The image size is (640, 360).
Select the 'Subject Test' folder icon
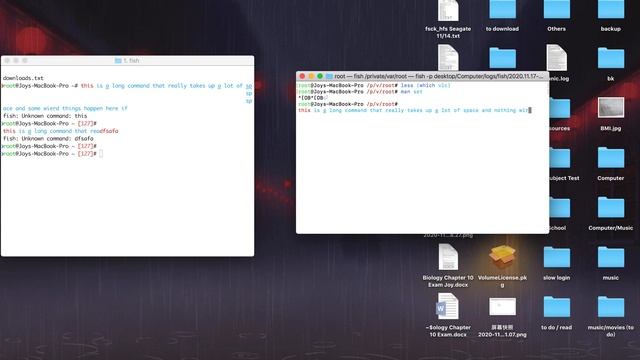tap(560, 158)
